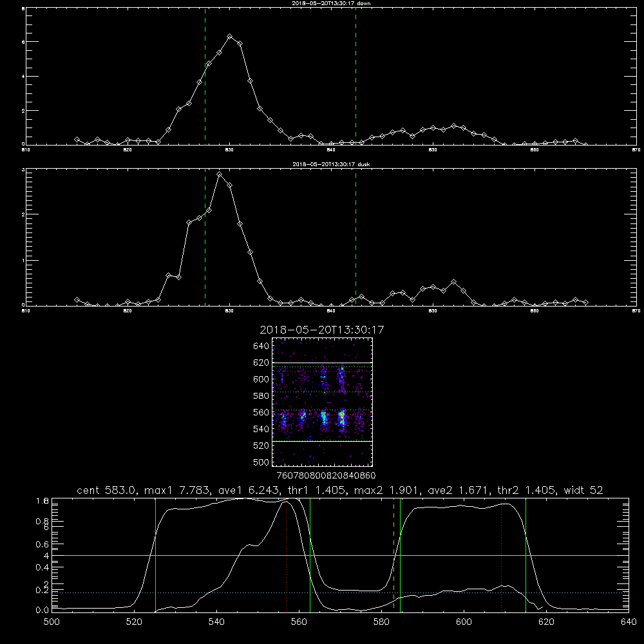The width and height of the screenshot is (644, 644).
Task: Click the '500' x-axis label of bottom plot
Action: tap(52, 622)
